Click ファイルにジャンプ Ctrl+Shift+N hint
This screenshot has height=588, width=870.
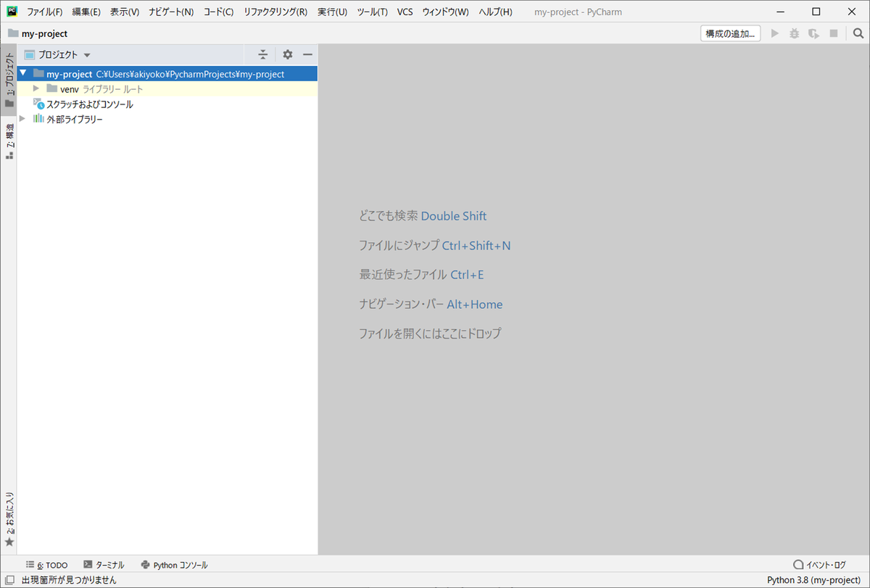pyautogui.click(x=434, y=246)
